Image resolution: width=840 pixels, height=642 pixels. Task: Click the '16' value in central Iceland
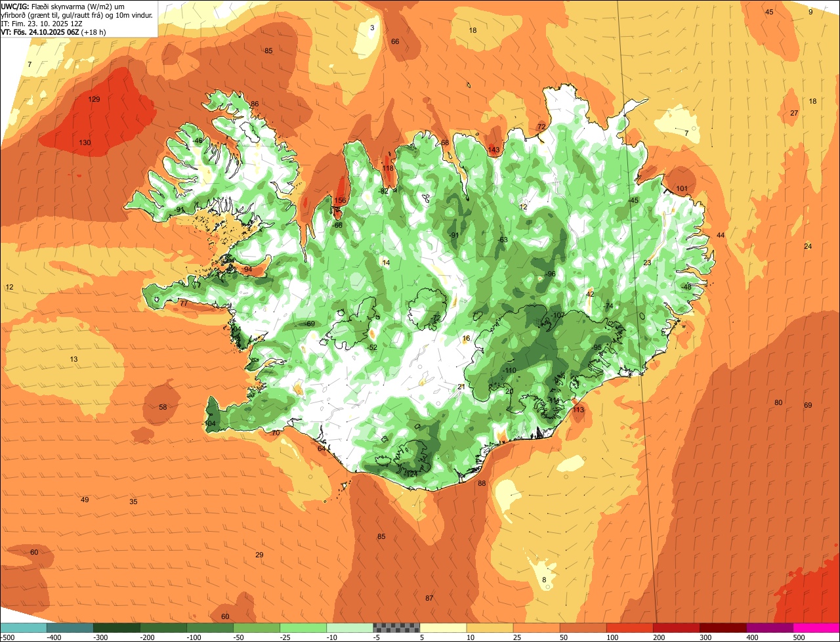tap(466, 339)
